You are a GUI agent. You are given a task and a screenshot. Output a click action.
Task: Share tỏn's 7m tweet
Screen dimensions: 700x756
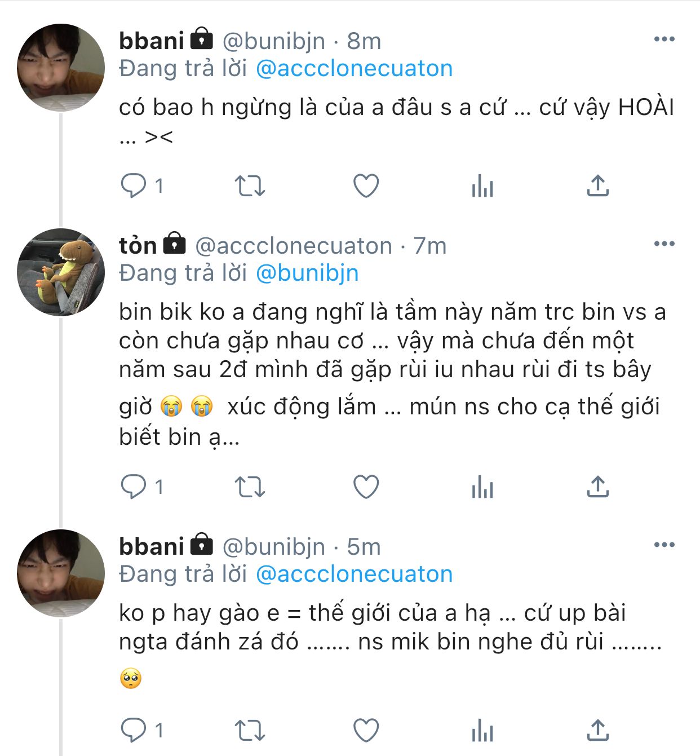597,487
